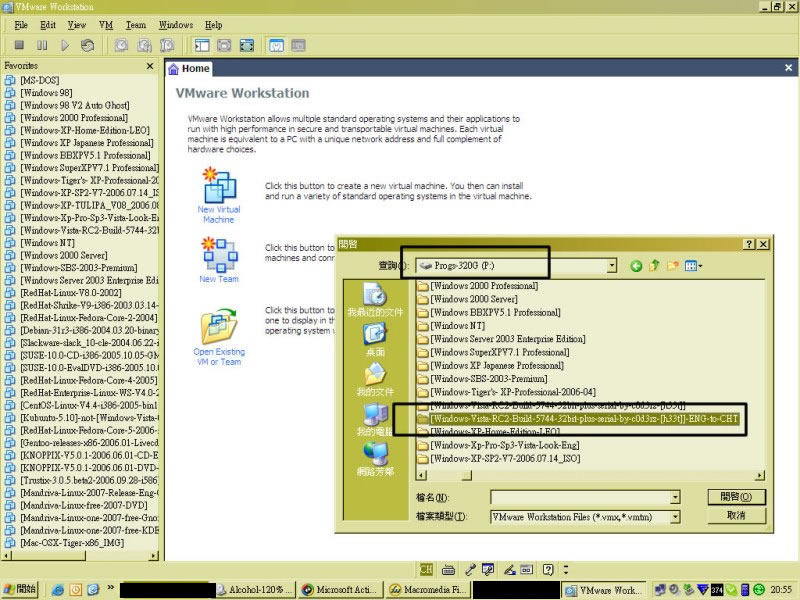Select the Home tab

coord(189,68)
